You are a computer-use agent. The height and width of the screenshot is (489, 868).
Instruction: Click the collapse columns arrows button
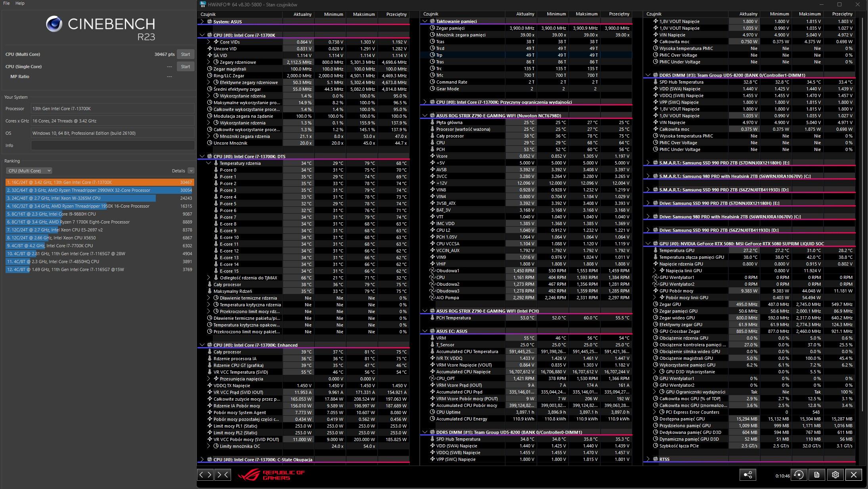pyautogui.click(x=223, y=474)
